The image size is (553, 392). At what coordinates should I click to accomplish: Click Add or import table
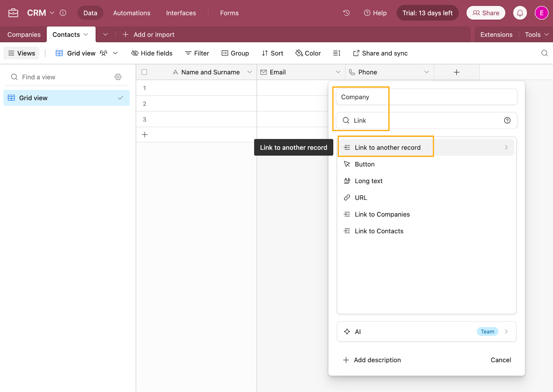point(148,35)
